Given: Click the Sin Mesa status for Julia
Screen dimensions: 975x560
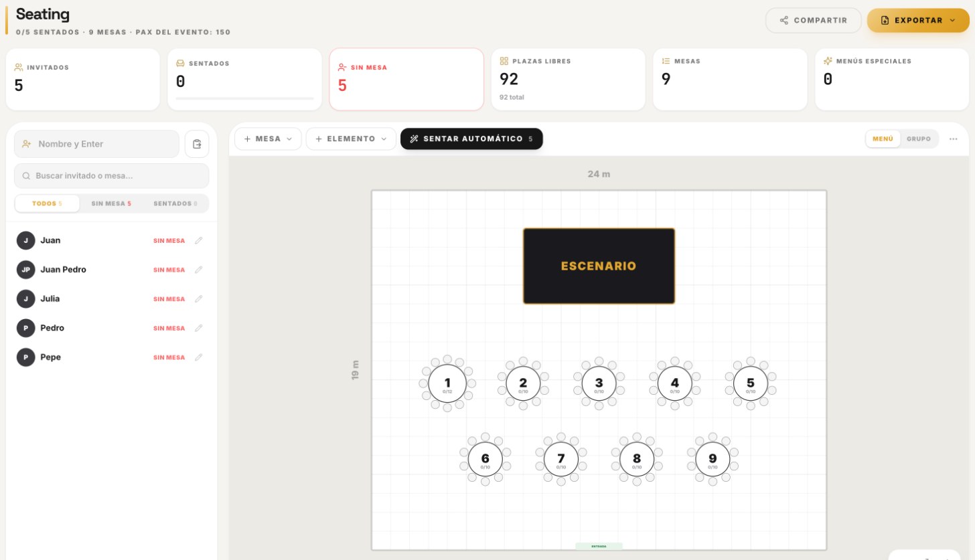Looking at the screenshot, I should pyautogui.click(x=169, y=299).
